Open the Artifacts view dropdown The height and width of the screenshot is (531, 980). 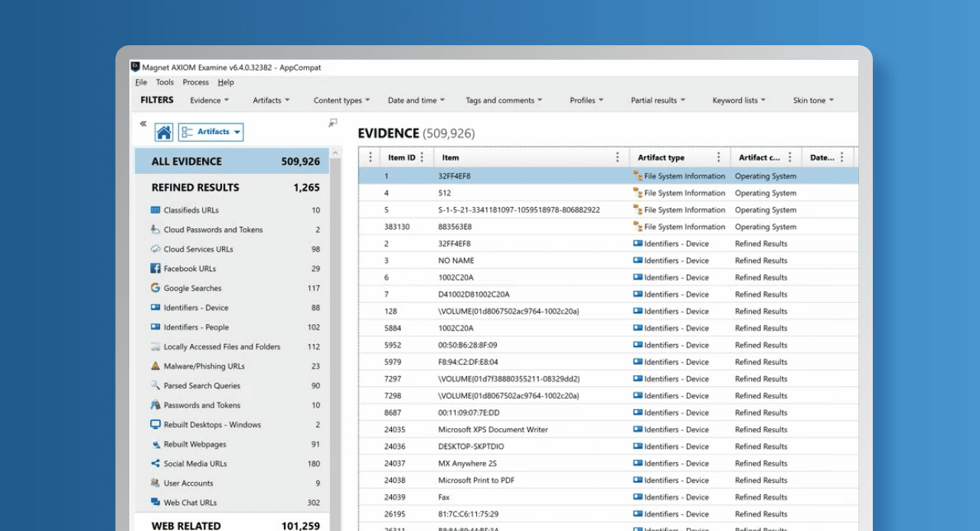211,132
